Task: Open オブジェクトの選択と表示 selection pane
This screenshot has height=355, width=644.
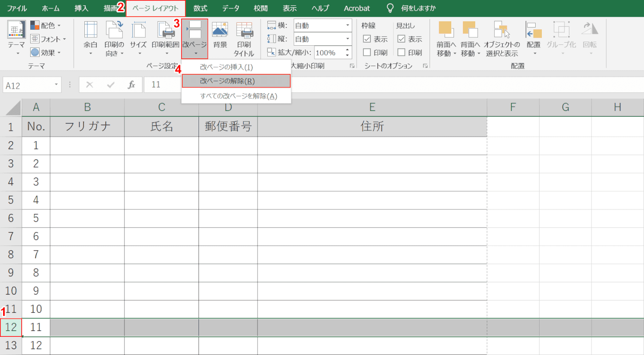Action: pos(502,38)
